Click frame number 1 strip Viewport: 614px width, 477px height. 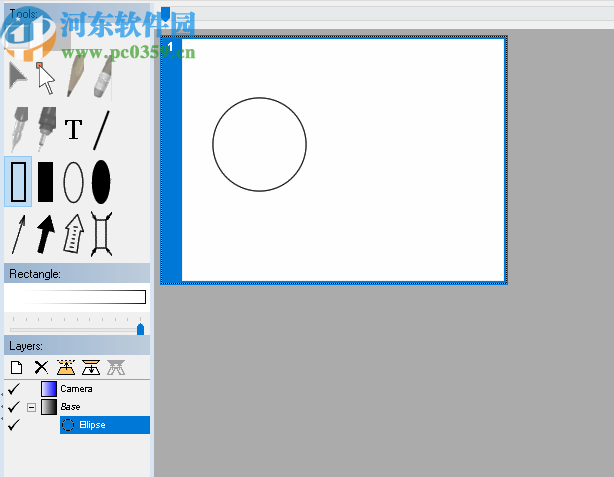click(x=172, y=160)
